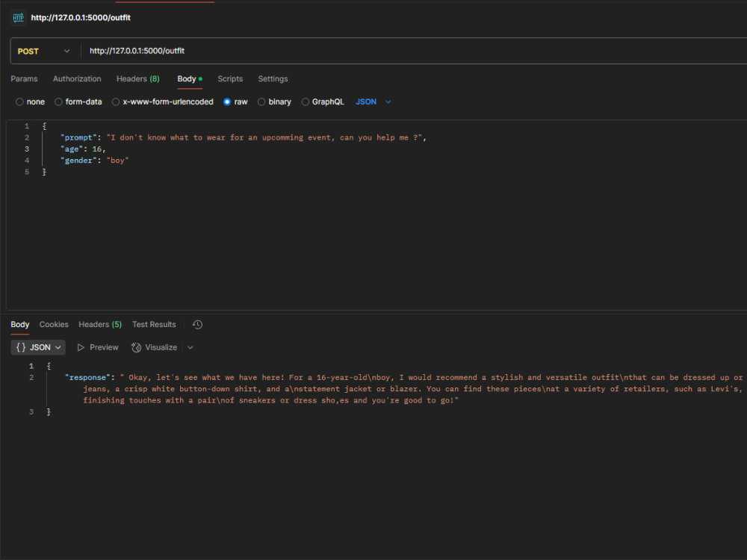Screen dimensions: 747x560
Task: Click the request tab title http://127.0.0.1:5000/outfit
Action: (x=81, y=18)
